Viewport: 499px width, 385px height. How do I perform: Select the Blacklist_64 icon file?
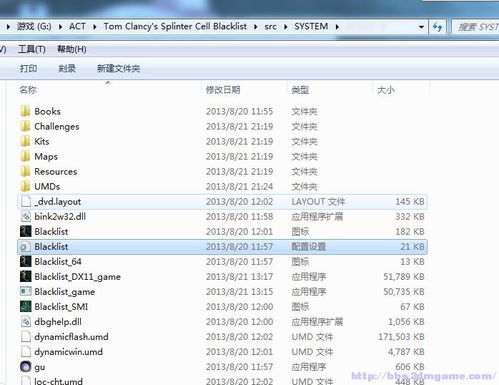point(25,262)
